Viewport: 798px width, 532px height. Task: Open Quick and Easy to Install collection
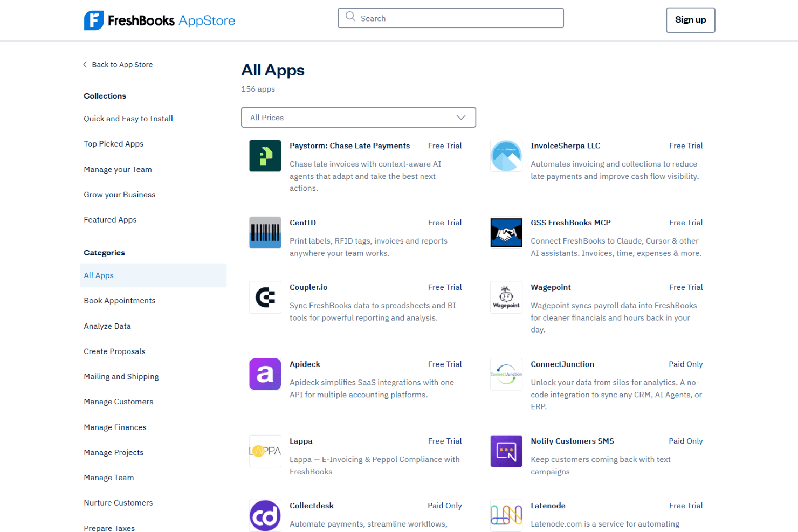(x=128, y=119)
